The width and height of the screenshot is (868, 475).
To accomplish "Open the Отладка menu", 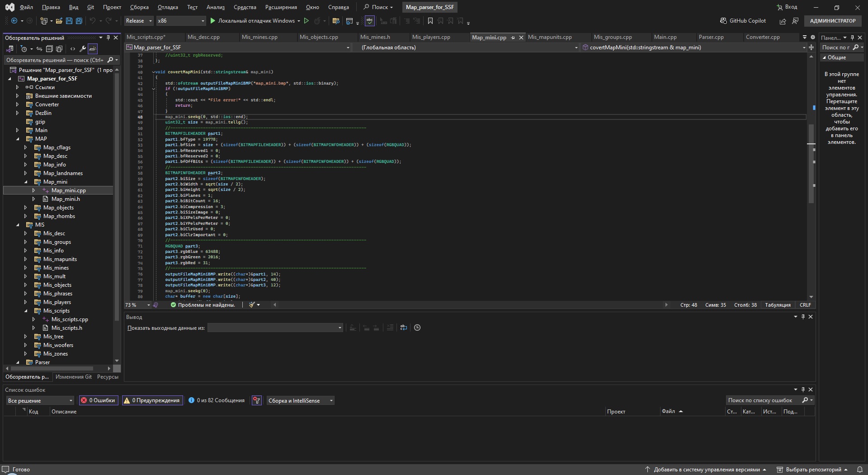I will (168, 7).
